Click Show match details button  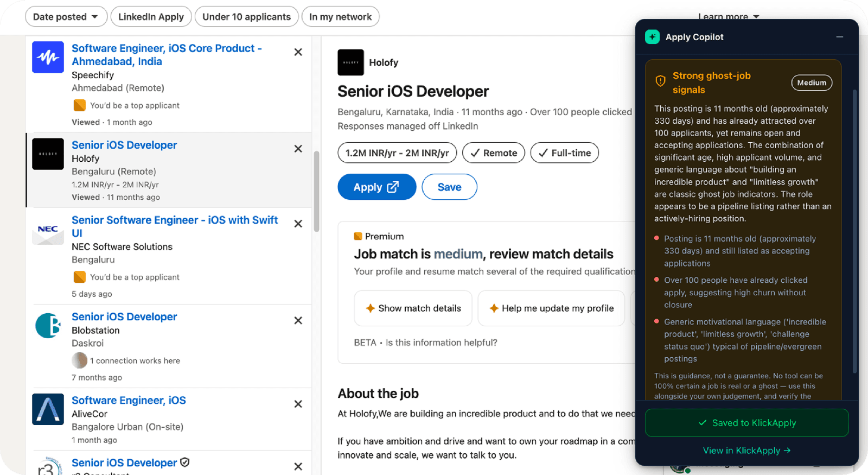tap(413, 308)
